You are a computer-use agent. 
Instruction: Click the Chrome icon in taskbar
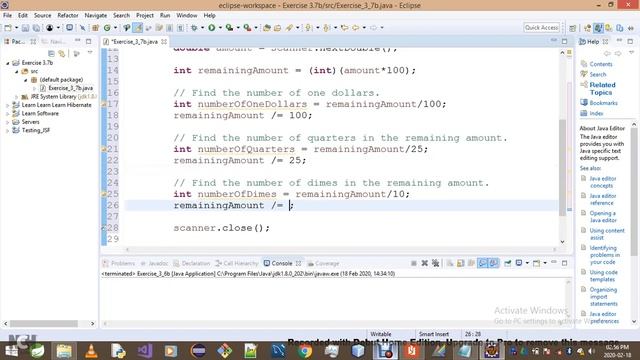pos(304,351)
